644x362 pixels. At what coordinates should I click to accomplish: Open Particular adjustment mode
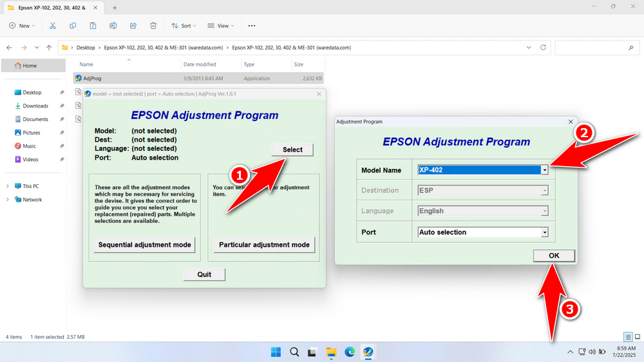pos(264,245)
